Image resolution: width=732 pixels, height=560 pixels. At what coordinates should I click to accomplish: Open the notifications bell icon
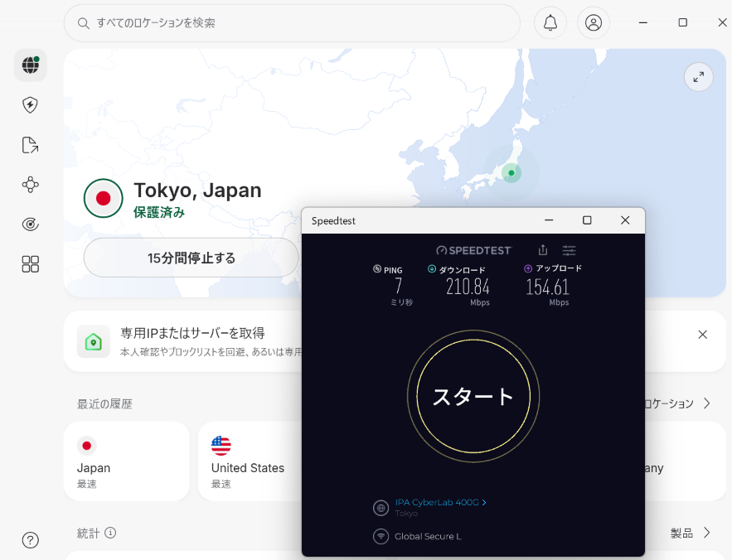[x=550, y=23]
